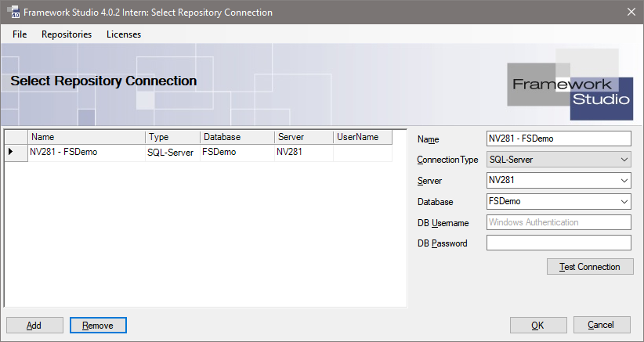Select the row marker arrow for NV281 - FSDemo
This screenshot has height=342, width=644.
(x=16, y=152)
